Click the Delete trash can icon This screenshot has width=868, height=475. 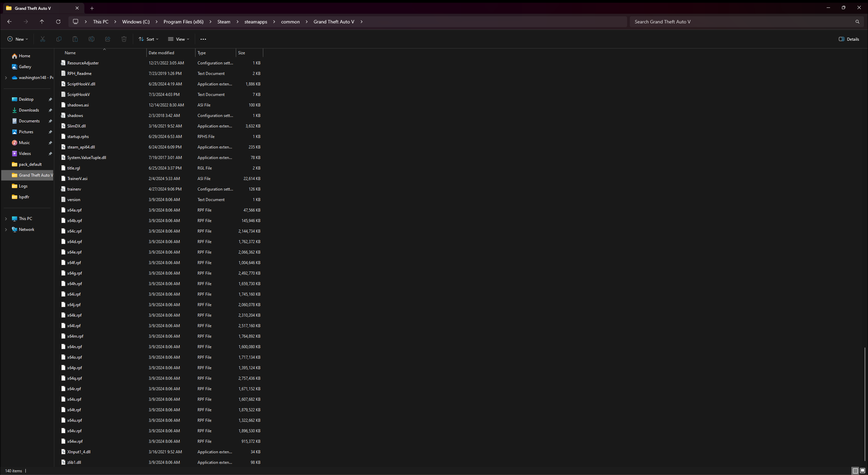coord(124,39)
